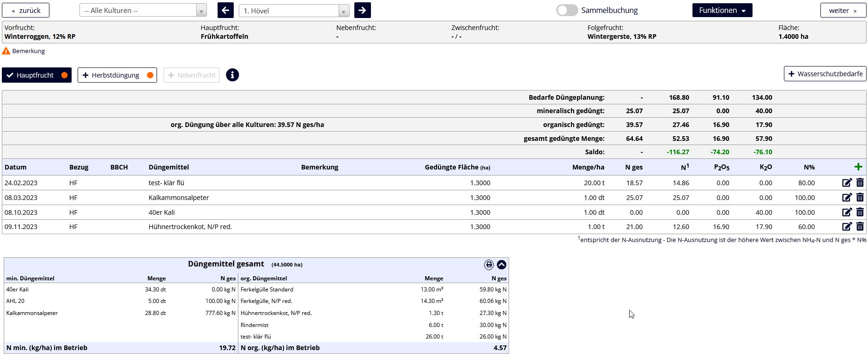Click the P2O5 column header
The width and height of the screenshot is (868, 357).
click(722, 167)
